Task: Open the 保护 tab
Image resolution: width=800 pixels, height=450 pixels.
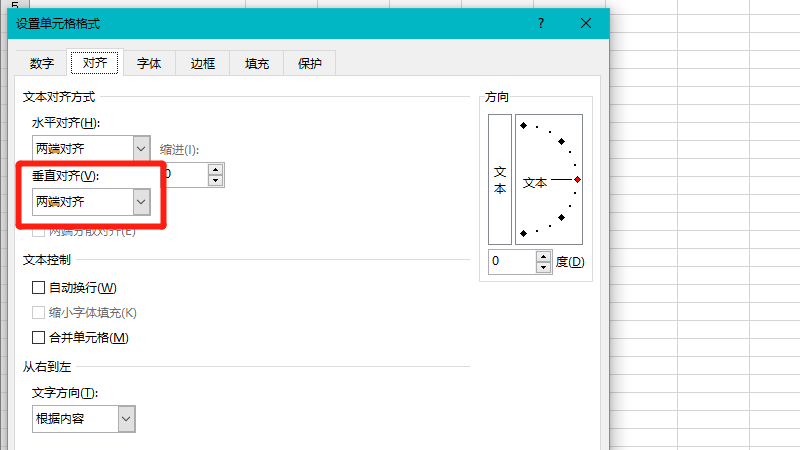Action: [x=310, y=63]
